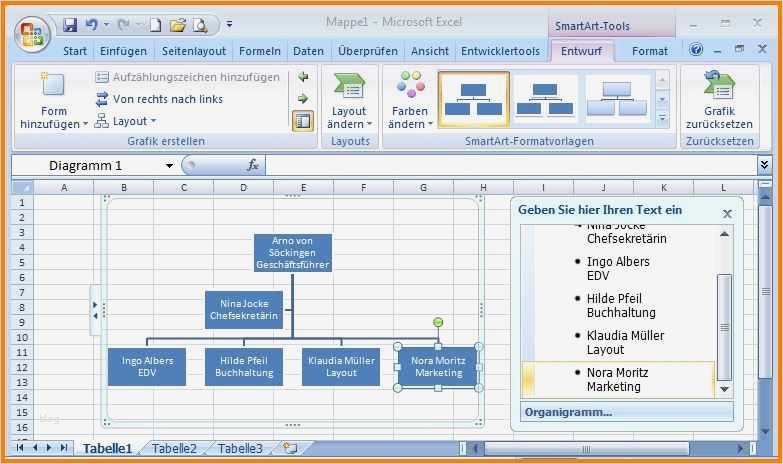Click the Redo icon
This screenshot has width=783, height=464.
tap(124, 24)
